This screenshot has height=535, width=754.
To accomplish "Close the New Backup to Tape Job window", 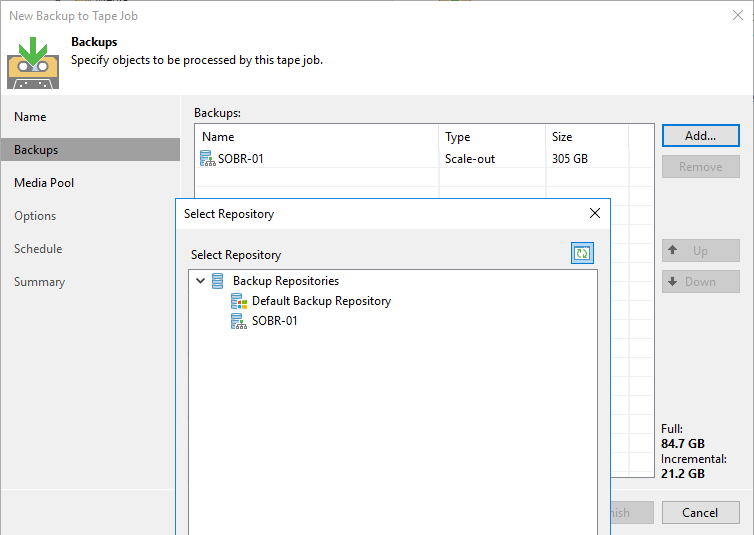I will 738,15.
